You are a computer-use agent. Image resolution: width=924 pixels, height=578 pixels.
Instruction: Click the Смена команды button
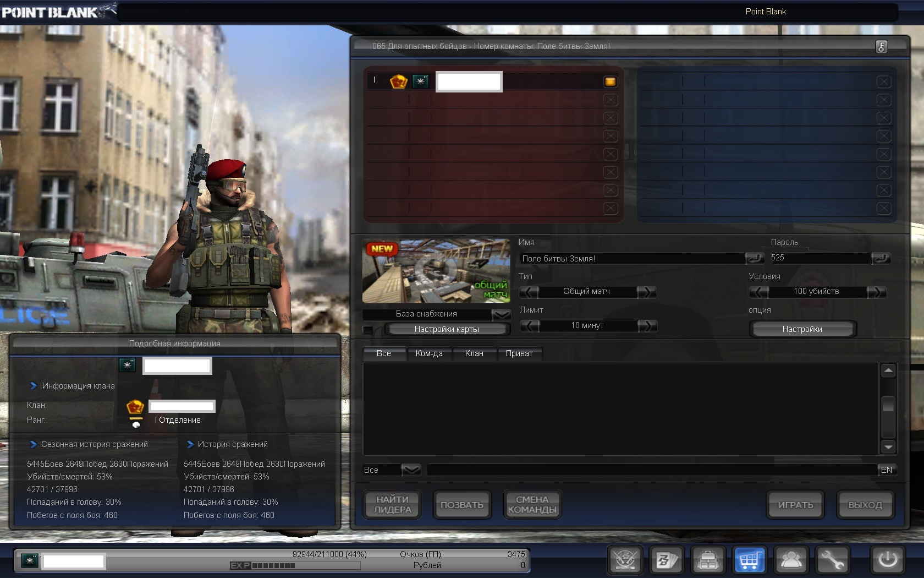(x=532, y=505)
